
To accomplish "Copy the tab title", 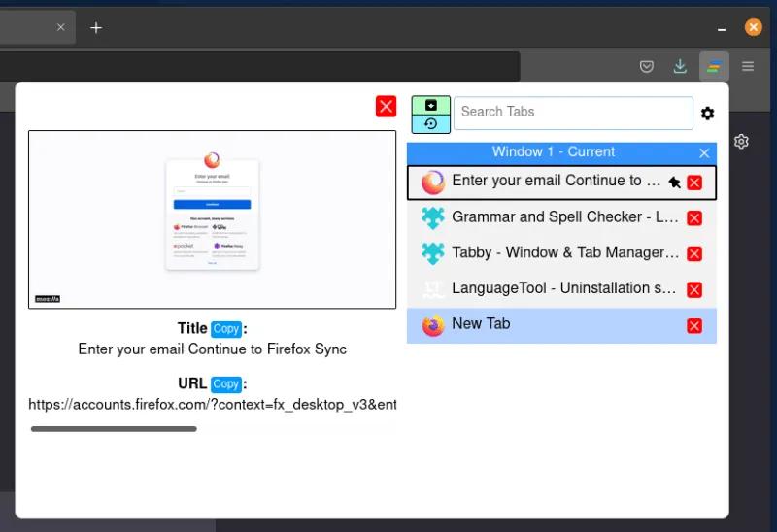I will pos(226,329).
